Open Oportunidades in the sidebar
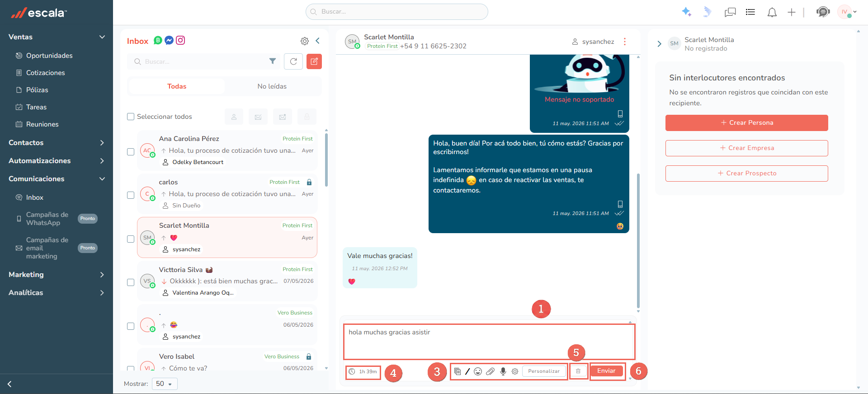The image size is (868, 394). coord(49,56)
